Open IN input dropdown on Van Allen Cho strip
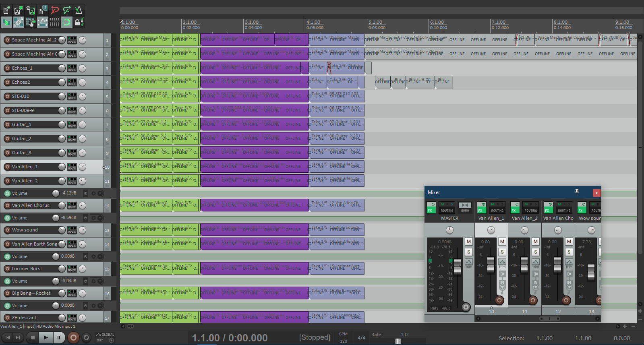This screenshot has width=644, height=345. tap(569, 285)
